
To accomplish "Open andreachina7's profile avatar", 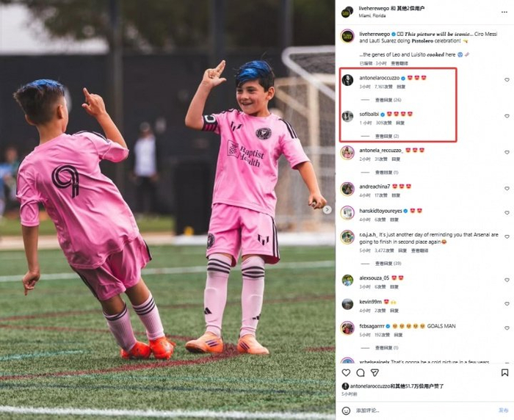I will (347, 189).
